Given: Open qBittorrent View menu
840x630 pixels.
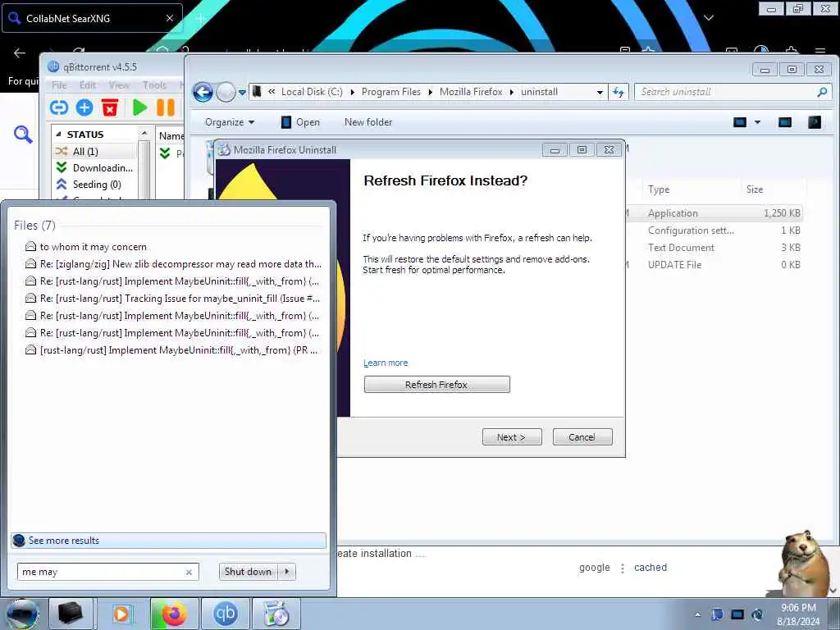Looking at the screenshot, I should (119, 84).
